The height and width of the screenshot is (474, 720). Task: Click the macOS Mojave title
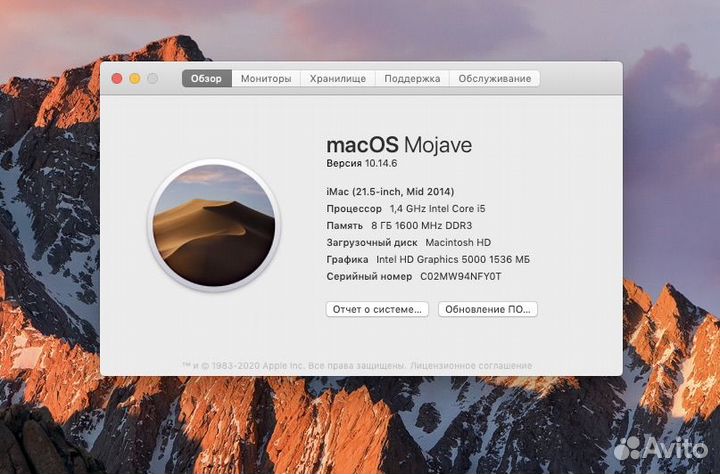coord(399,145)
